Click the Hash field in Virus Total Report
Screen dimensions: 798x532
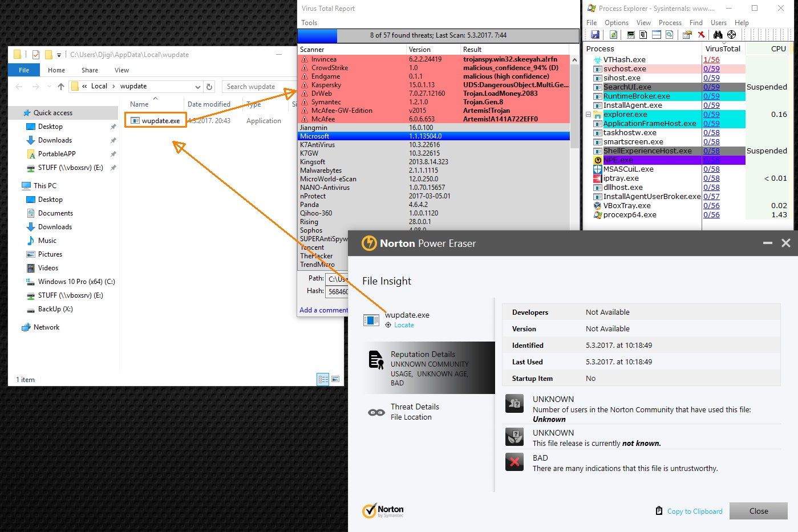337,291
